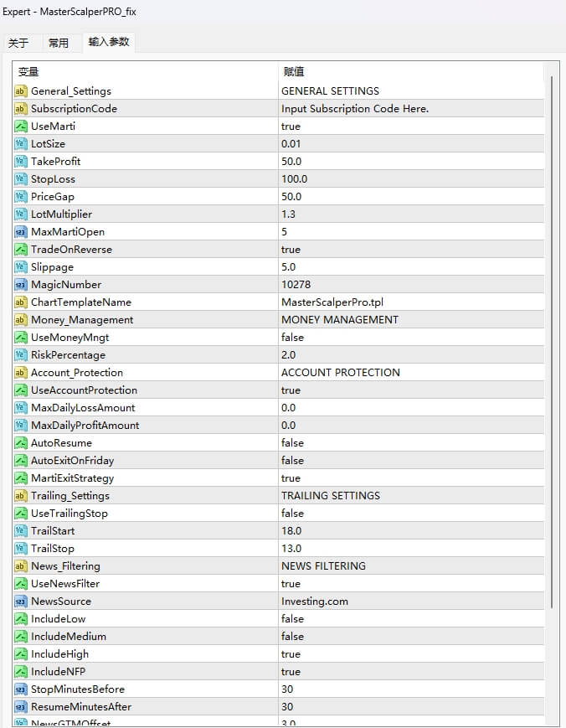Click the boolean icon beside UseNewsFilter
Viewport: 566px width, 728px height.
(x=21, y=583)
